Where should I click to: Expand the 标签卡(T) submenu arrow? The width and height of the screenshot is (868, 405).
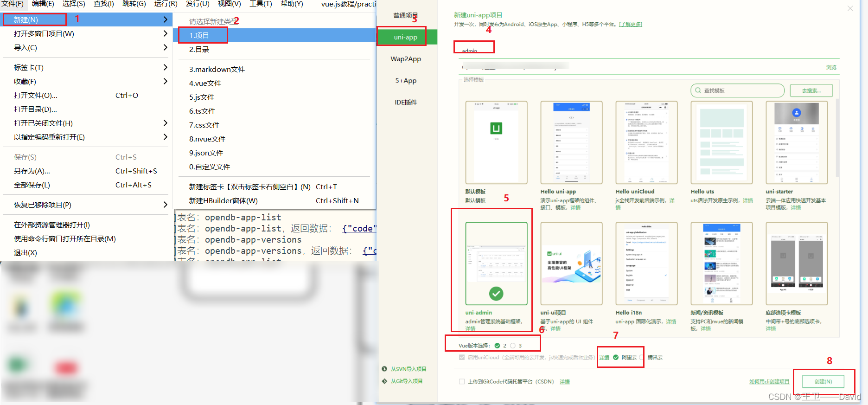pyautogui.click(x=165, y=67)
